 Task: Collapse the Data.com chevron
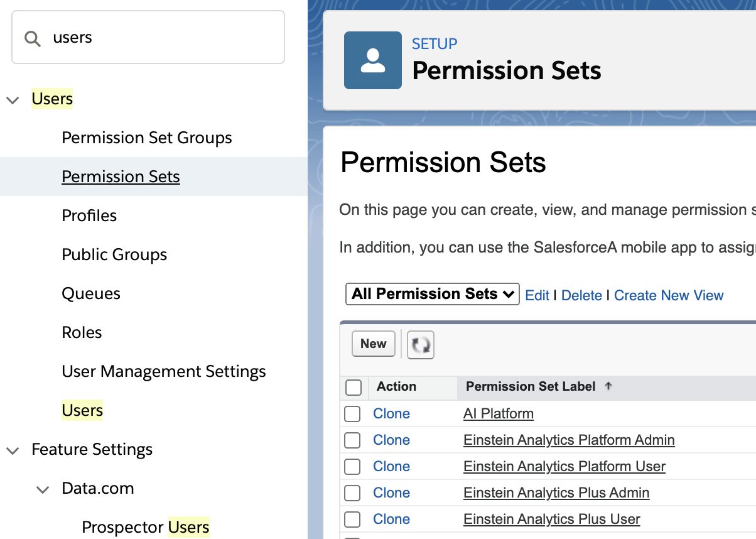point(43,489)
